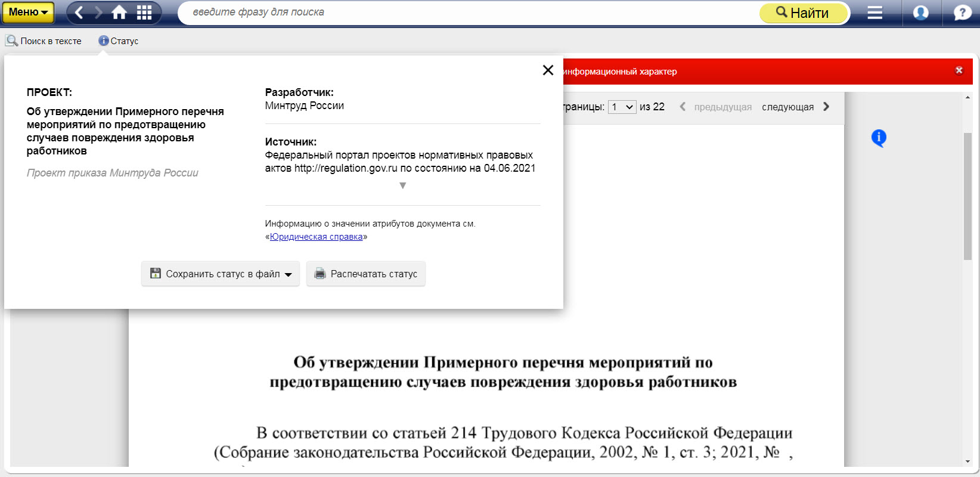Image resolution: width=980 pixels, height=477 pixels.
Task: Click the blue info marker in margin
Action: 879,138
